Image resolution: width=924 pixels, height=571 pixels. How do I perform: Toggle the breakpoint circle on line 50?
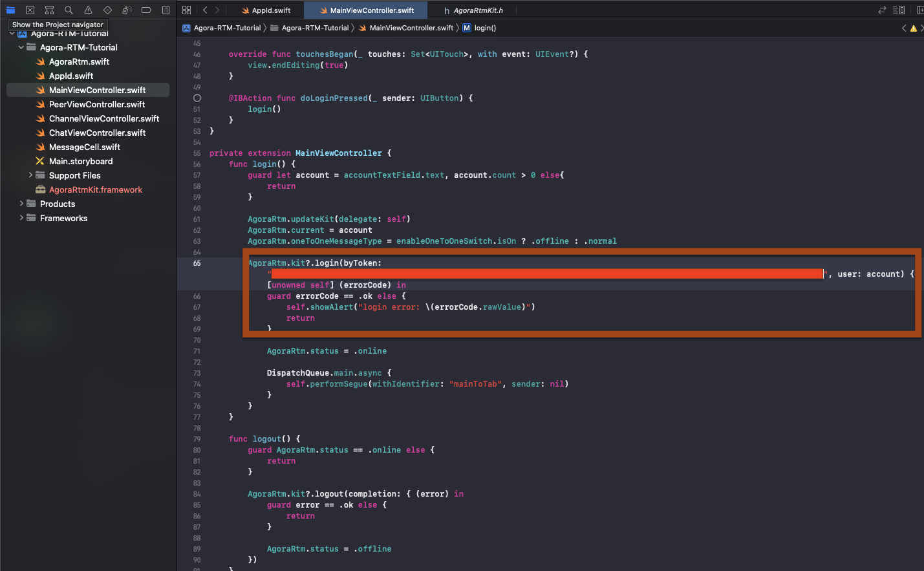(197, 98)
